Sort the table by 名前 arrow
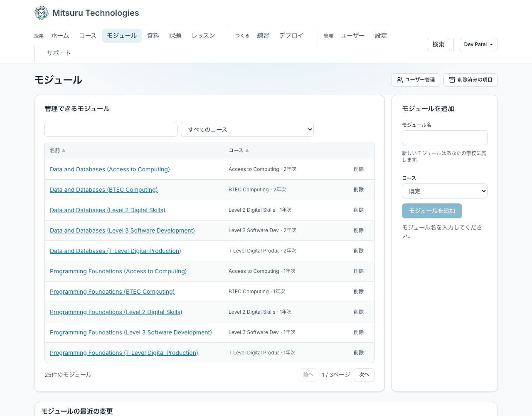 (64, 151)
